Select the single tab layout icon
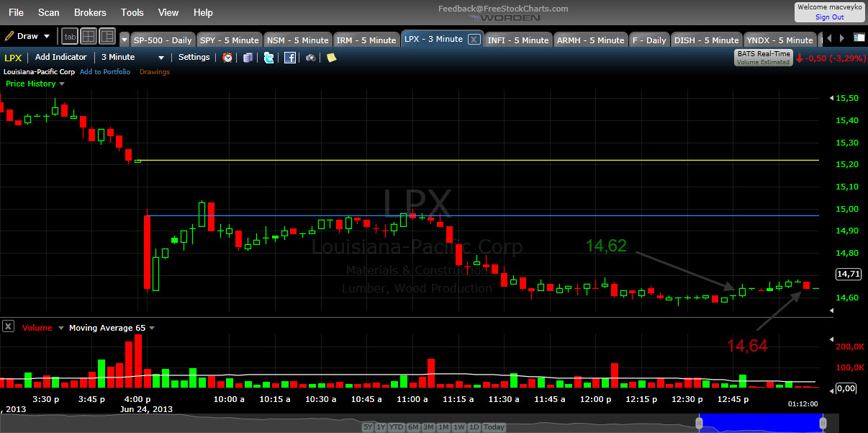This screenshot has height=433, width=868. pos(70,36)
